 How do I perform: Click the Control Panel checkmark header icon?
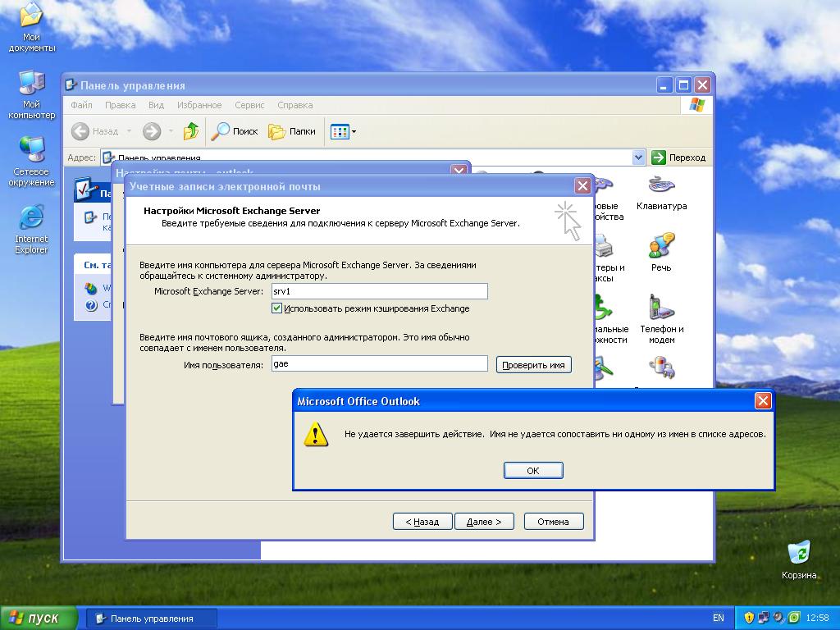(86, 189)
